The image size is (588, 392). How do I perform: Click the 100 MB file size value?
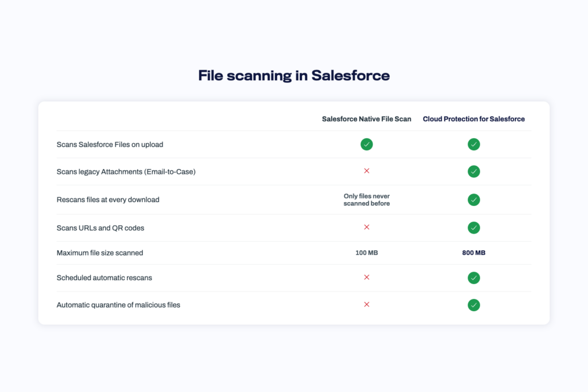pos(366,253)
